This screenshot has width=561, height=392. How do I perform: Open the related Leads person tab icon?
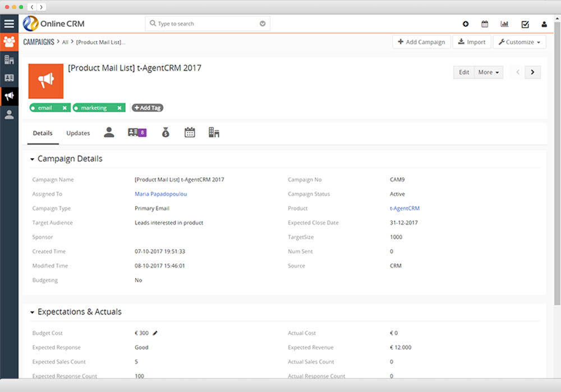pyautogui.click(x=109, y=133)
